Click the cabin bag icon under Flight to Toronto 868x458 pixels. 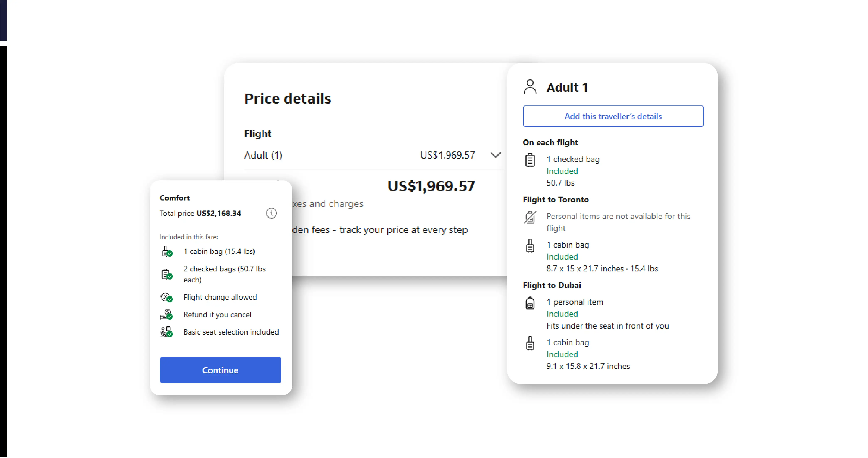pos(530,246)
